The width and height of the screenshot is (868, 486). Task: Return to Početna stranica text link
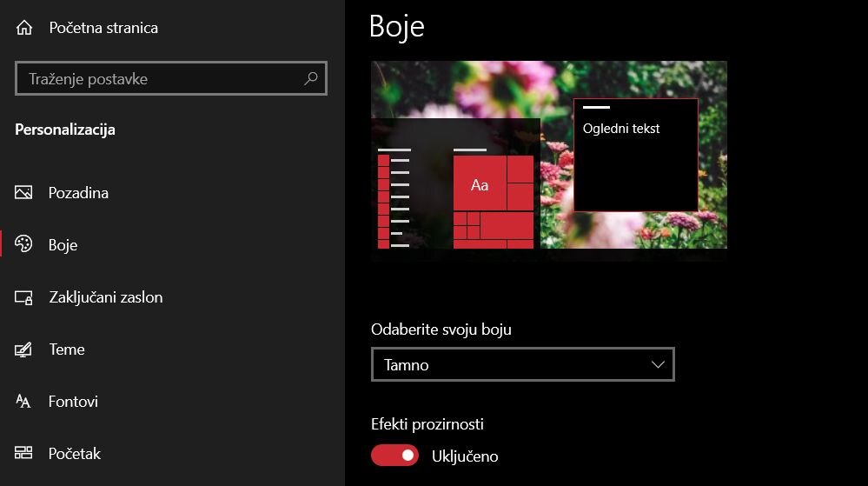[103, 28]
